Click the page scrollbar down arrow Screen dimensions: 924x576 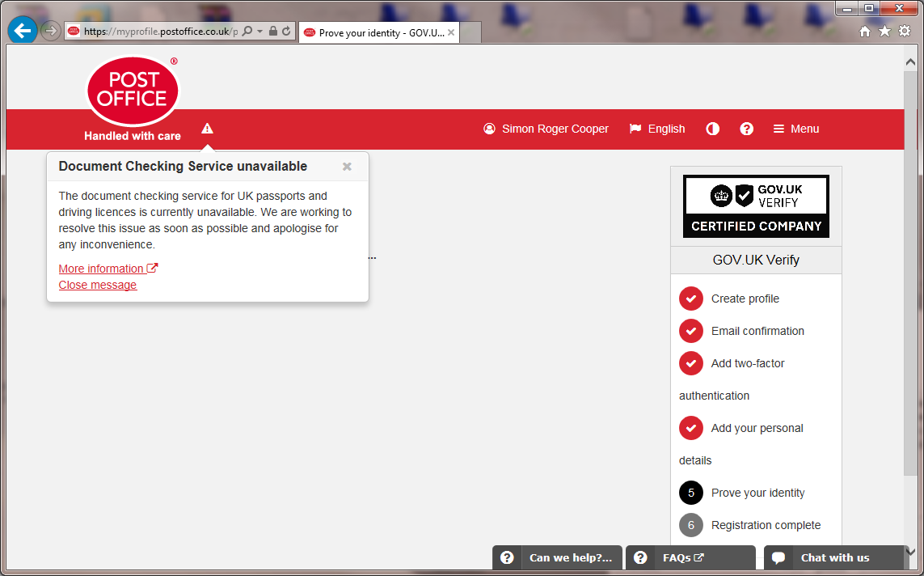910,553
